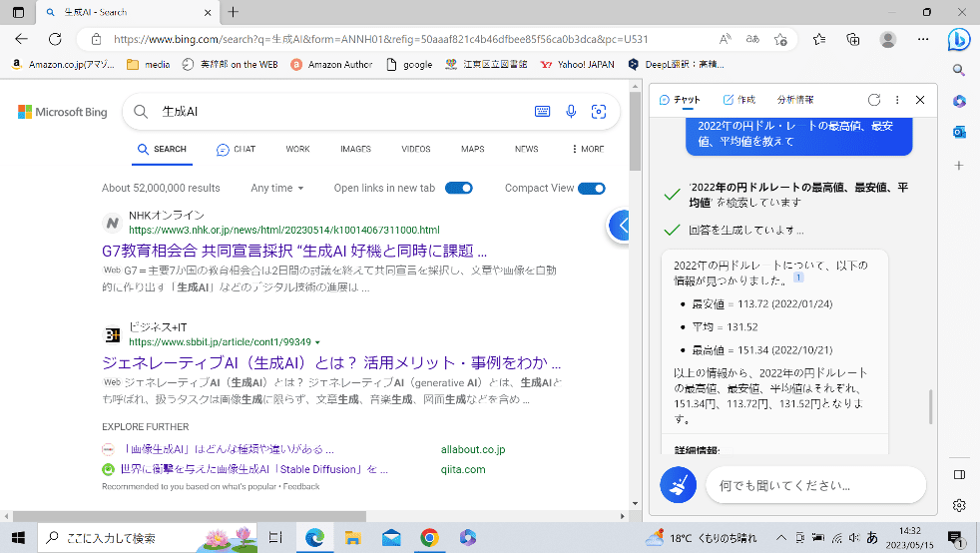The width and height of the screenshot is (980, 553).
Task: Open a new browser tab
Action: tap(234, 12)
